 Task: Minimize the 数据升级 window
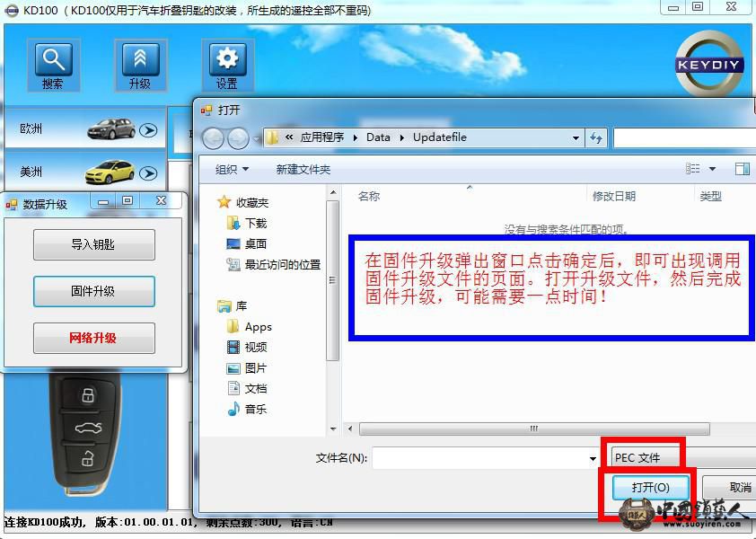103,202
